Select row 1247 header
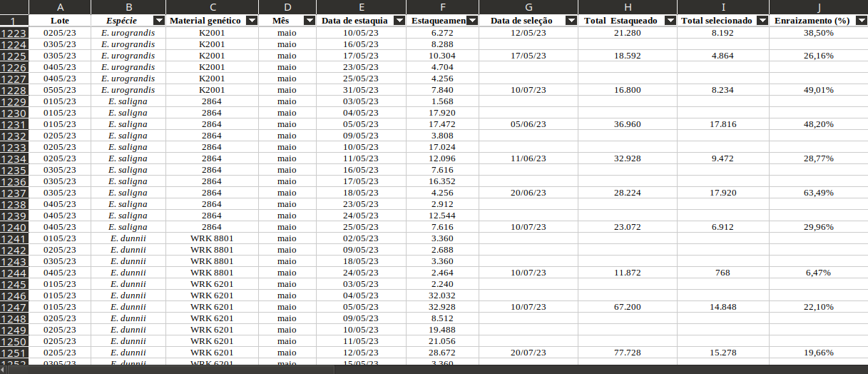This screenshot has width=868, height=374. pyautogui.click(x=14, y=307)
